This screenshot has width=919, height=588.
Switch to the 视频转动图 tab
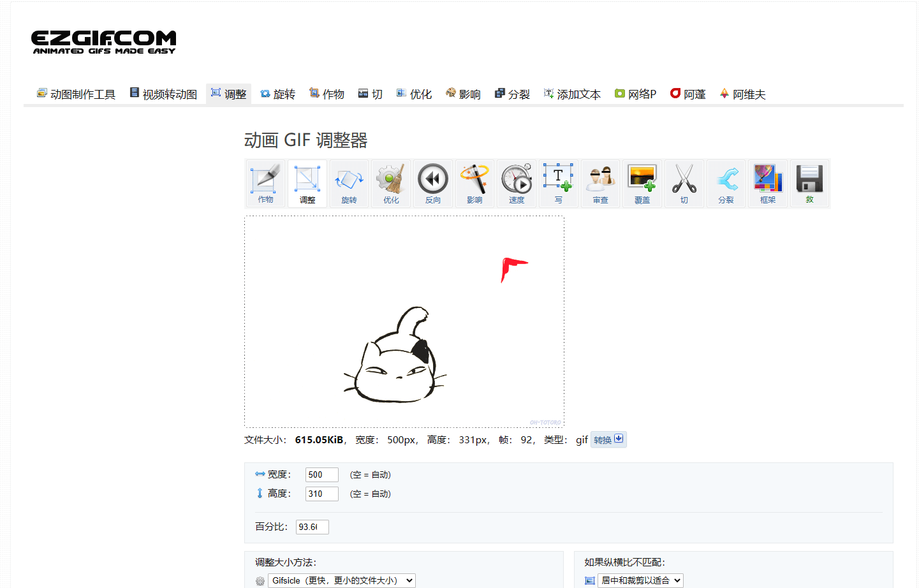(x=163, y=93)
